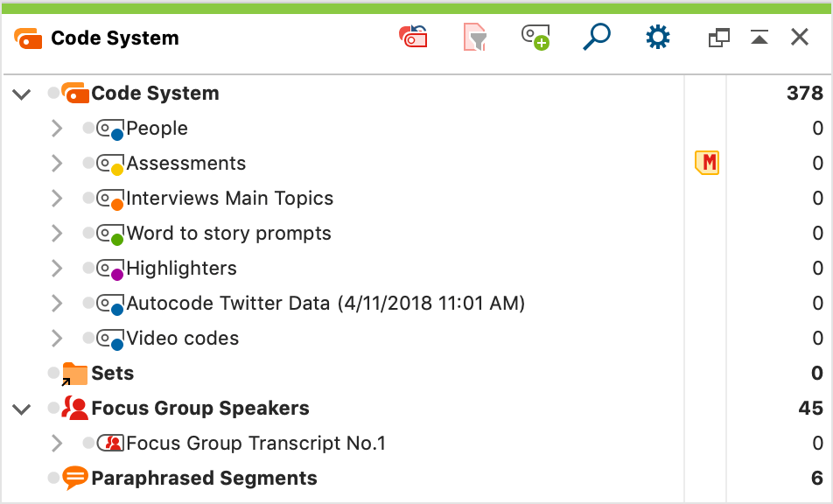
Task: Undock the Code System panel window
Action: [x=718, y=38]
